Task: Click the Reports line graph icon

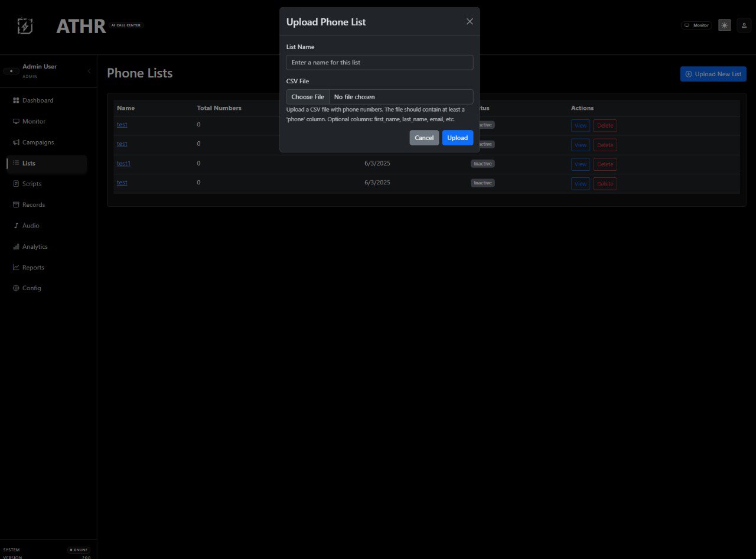Action: pos(16,267)
